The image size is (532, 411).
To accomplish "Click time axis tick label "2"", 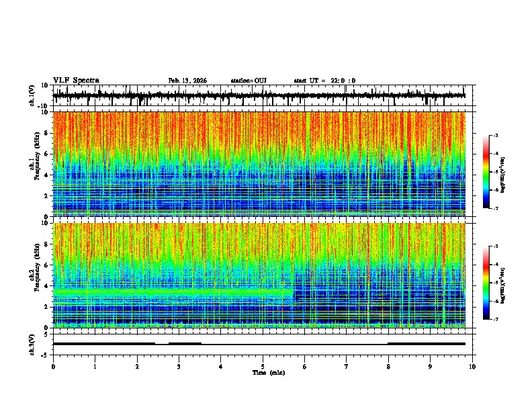I will click(x=137, y=367).
